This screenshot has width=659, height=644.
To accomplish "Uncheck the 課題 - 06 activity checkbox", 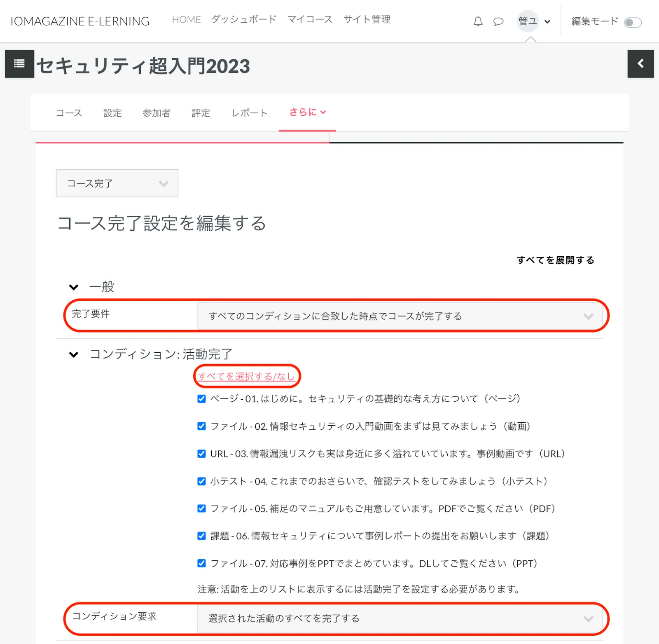I will point(201,536).
